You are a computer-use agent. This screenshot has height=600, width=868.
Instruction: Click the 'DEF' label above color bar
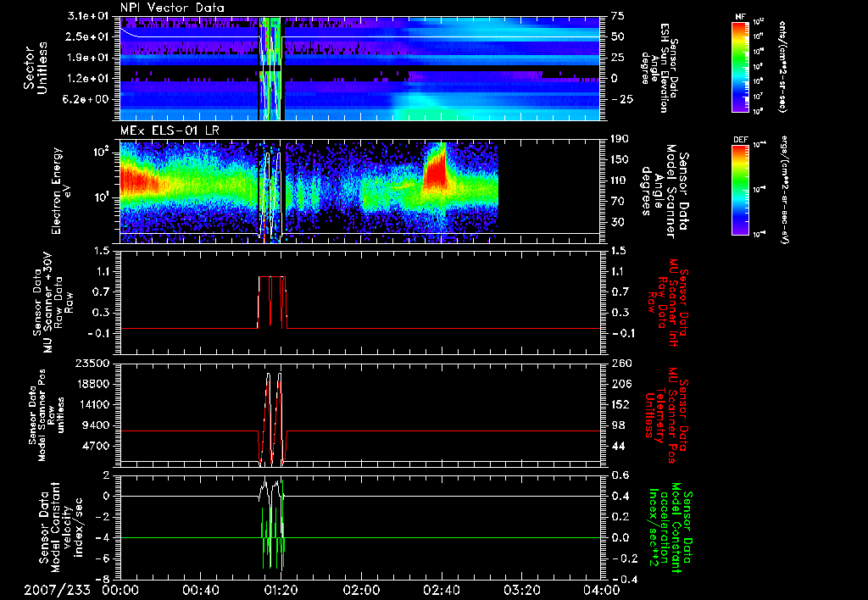pos(741,140)
